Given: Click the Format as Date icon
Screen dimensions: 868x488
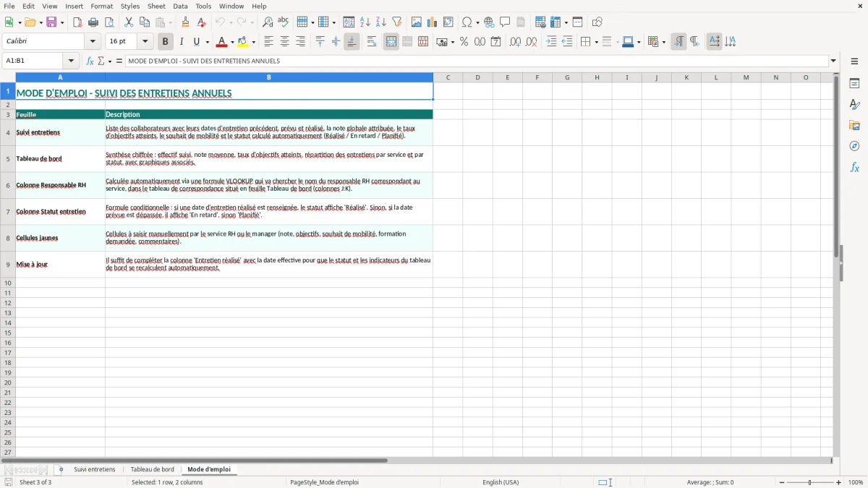Looking at the screenshot, I should (x=496, y=42).
